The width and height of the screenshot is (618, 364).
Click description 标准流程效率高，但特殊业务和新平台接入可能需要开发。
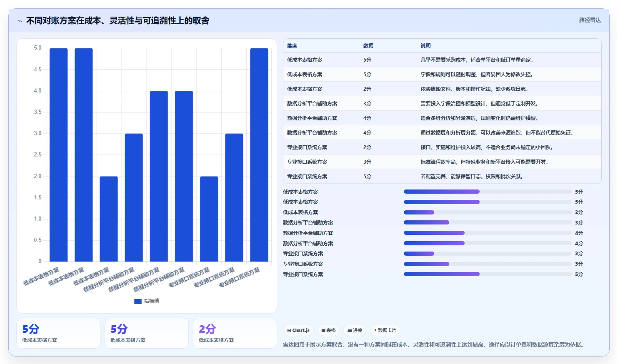click(485, 162)
